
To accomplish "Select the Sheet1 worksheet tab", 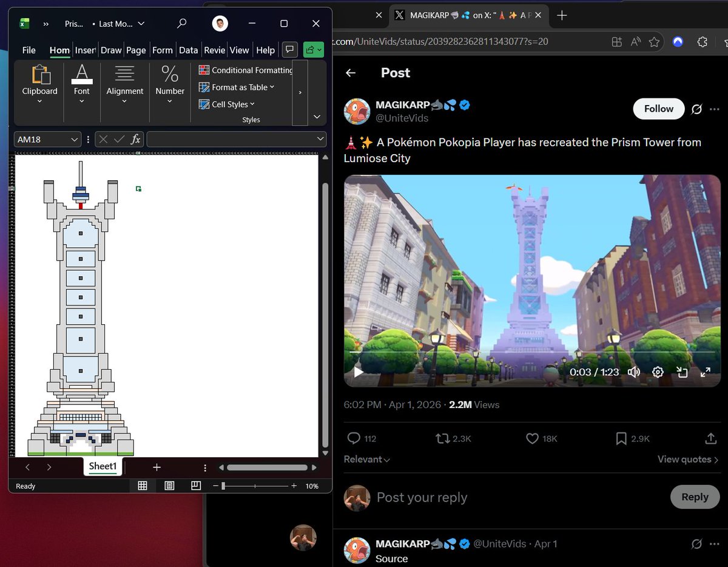I will [103, 466].
